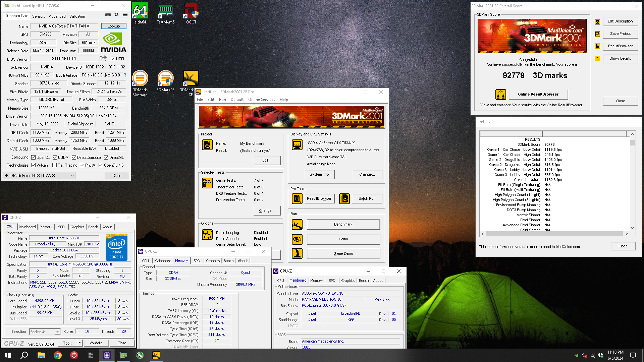Expand the Tools dropdown arrow in CPU-Z

pos(79,343)
